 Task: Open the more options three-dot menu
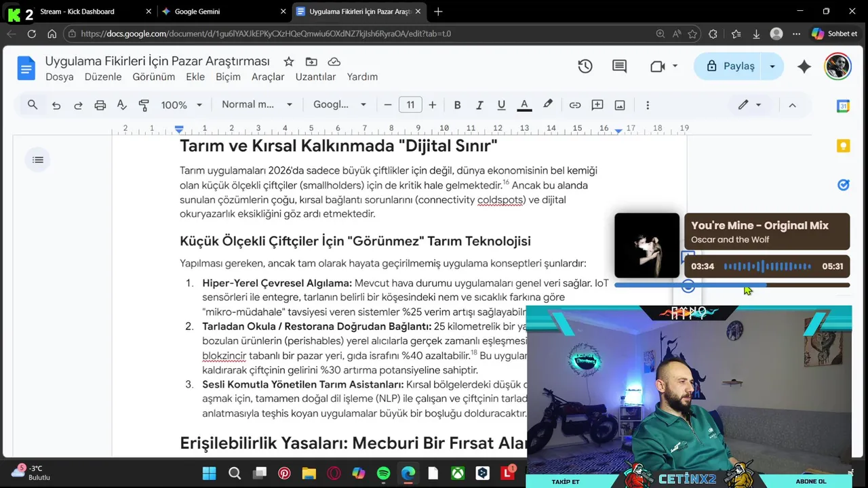pyautogui.click(x=648, y=105)
